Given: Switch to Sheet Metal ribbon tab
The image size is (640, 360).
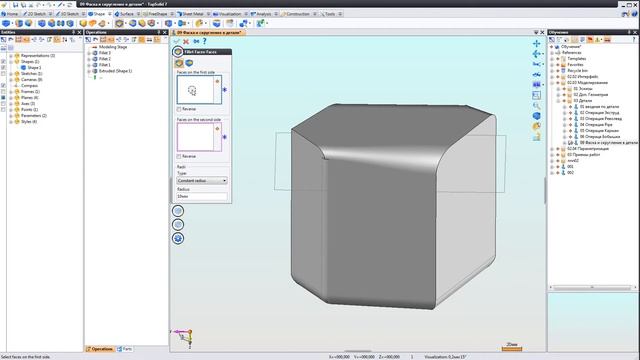Looking at the screenshot, I should click(190, 14).
